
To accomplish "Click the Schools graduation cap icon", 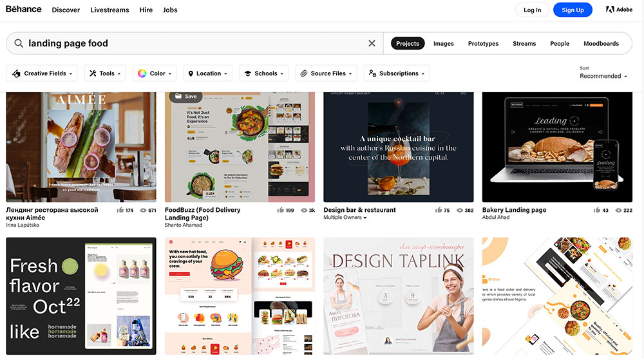I will tap(248, 73).
